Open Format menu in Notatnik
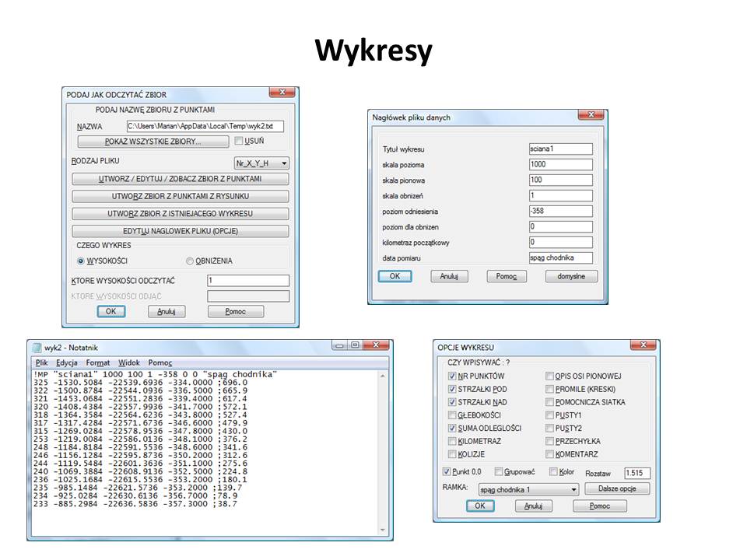The height and width of the screenshot is (560, 747). 98,363
